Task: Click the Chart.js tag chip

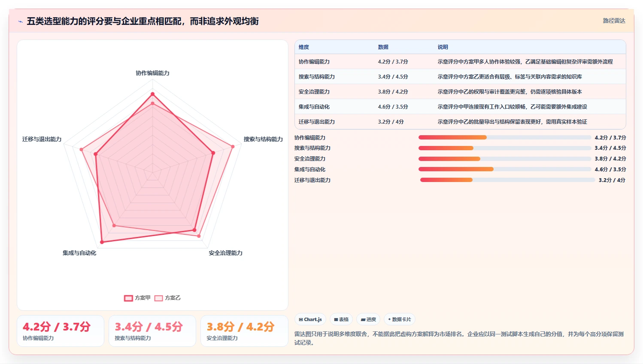Action: tap(310, 319)
